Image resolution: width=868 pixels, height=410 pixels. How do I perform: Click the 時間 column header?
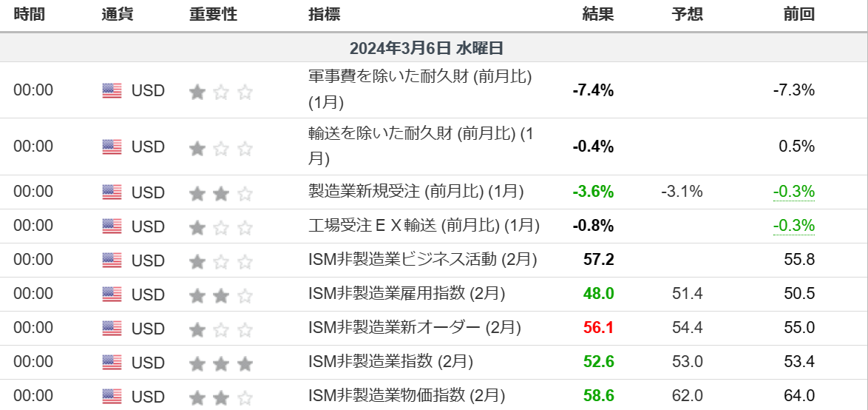pyautogui.click(x=30, y=14)
